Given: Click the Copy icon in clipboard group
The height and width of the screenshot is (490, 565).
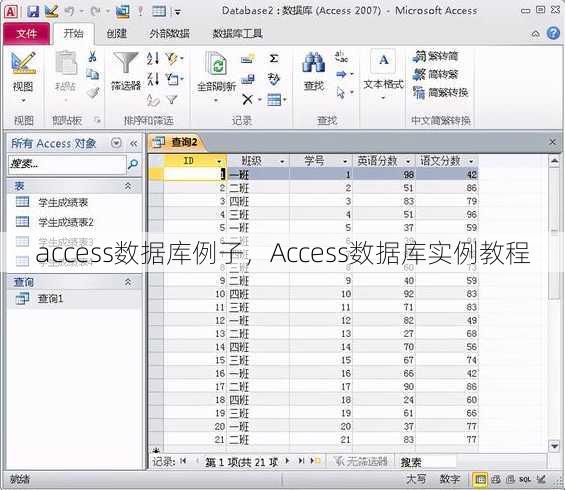Looking at the screenshot, I should [x=93, y=74].
